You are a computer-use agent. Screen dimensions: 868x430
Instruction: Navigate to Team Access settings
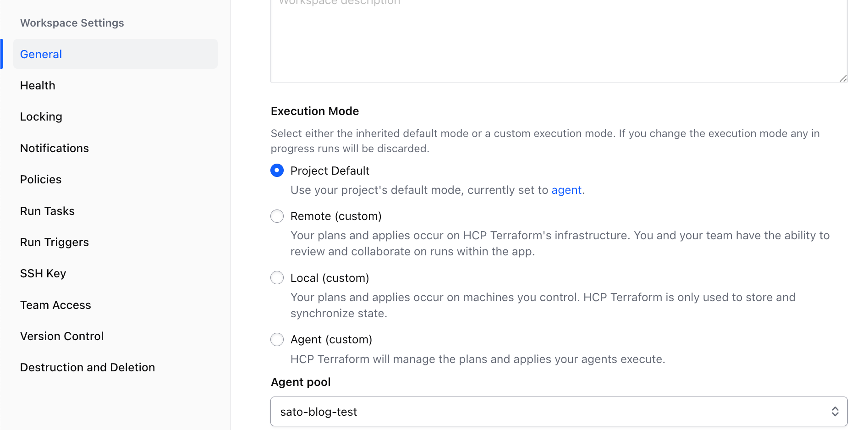point(55,305)
